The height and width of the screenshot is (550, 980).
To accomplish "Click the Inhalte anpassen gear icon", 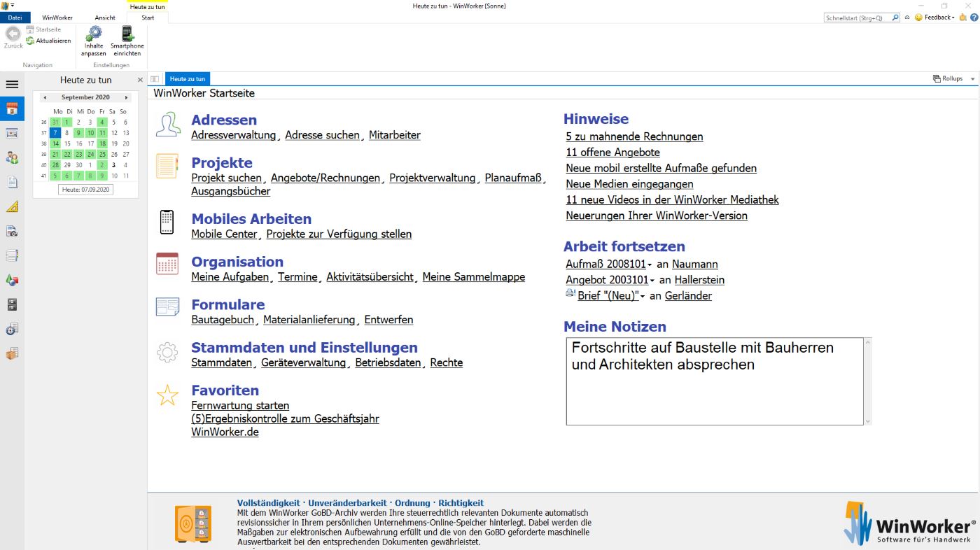I will [x=93, y=34].
